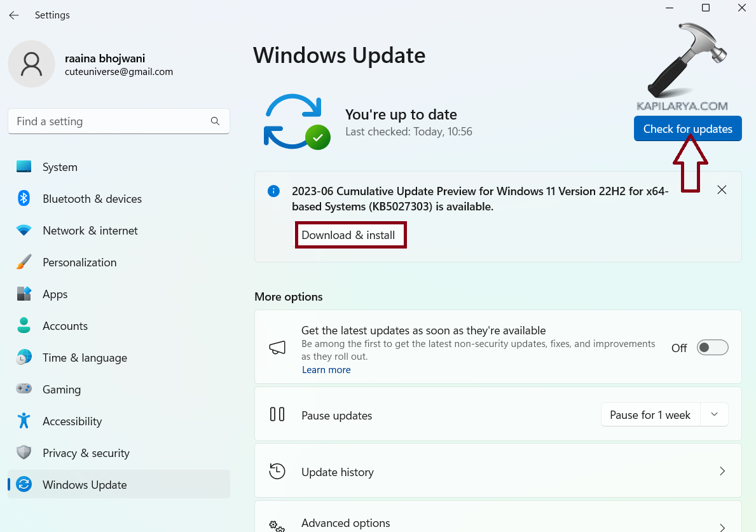Viewport: 756px width, 532px height.
Task: Open the Learn more link
Action: [x=326, y=370]
